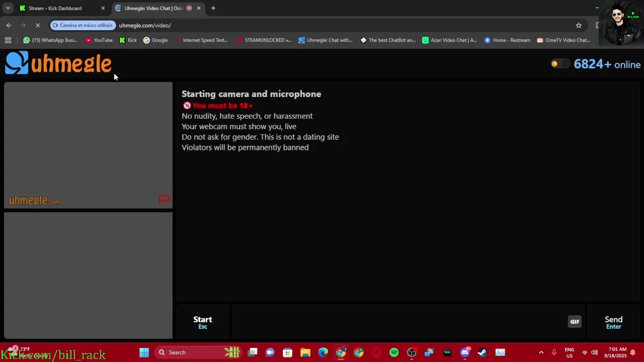This screenshot has height=362, width=644.
Task: Open the YouTube bookmark
Action: pyautogui.click(x=99, y=40)
